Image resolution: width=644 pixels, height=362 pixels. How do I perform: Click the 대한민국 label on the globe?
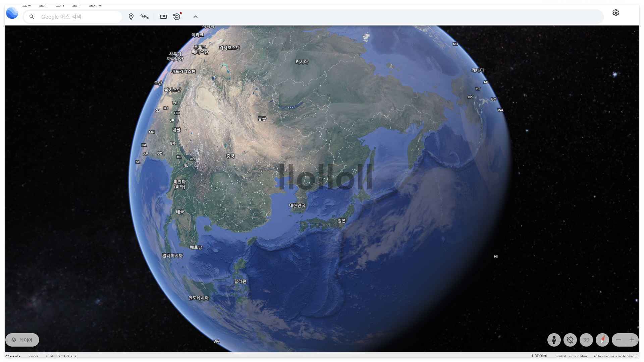pos(297,205)
